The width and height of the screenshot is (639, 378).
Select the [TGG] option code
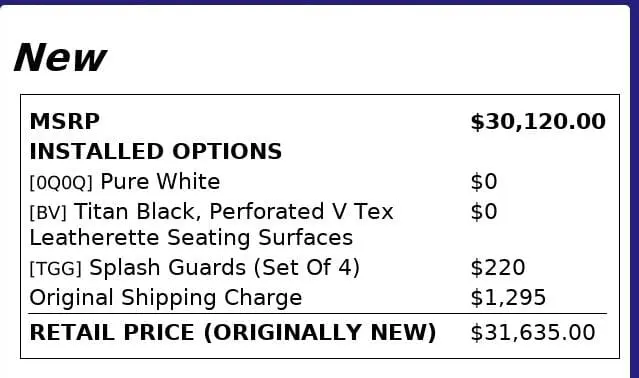click(x=55, y=269)
